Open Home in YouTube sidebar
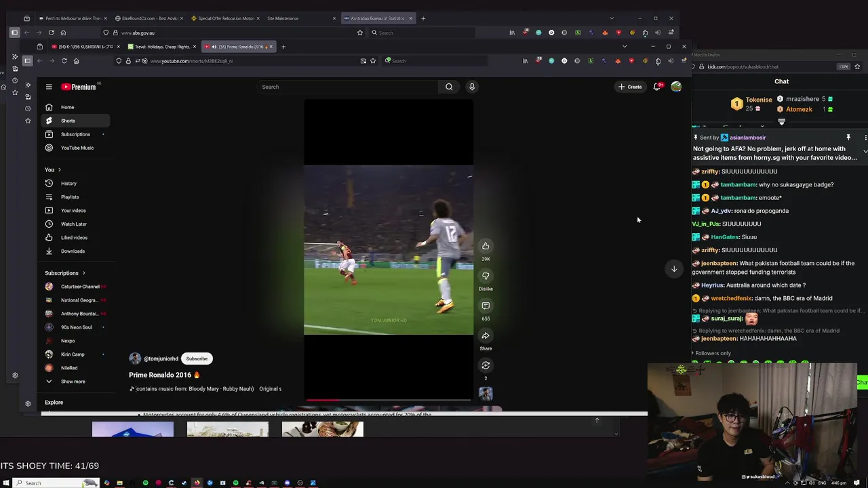 coord(75,107)
